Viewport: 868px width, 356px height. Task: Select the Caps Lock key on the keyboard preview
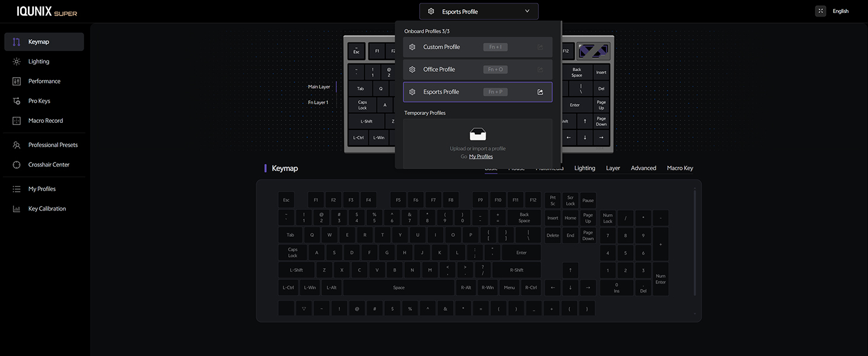point(362,105)
